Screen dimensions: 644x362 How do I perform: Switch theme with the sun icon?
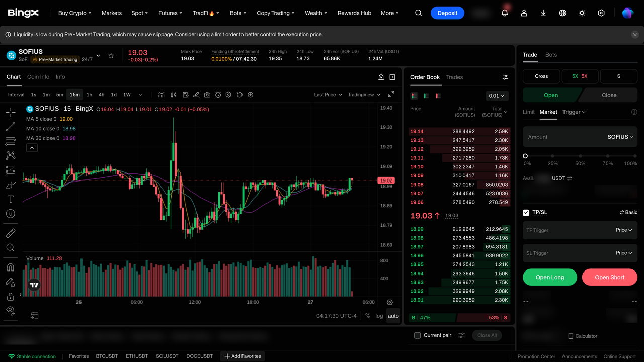click(582, 13)
